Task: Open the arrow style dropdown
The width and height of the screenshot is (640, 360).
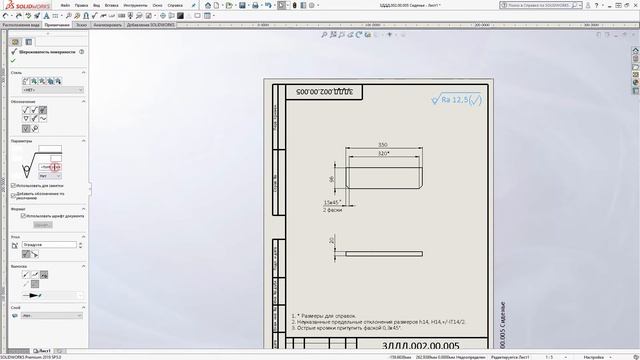Action: (x=53, y=295)
